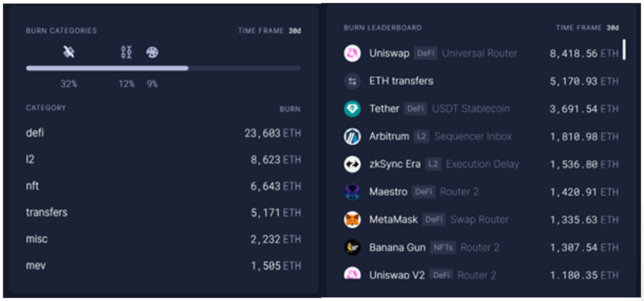The image size is (644, 301).
Task: Click the ETH transfers arrows icon
Action: pos(352,81)
